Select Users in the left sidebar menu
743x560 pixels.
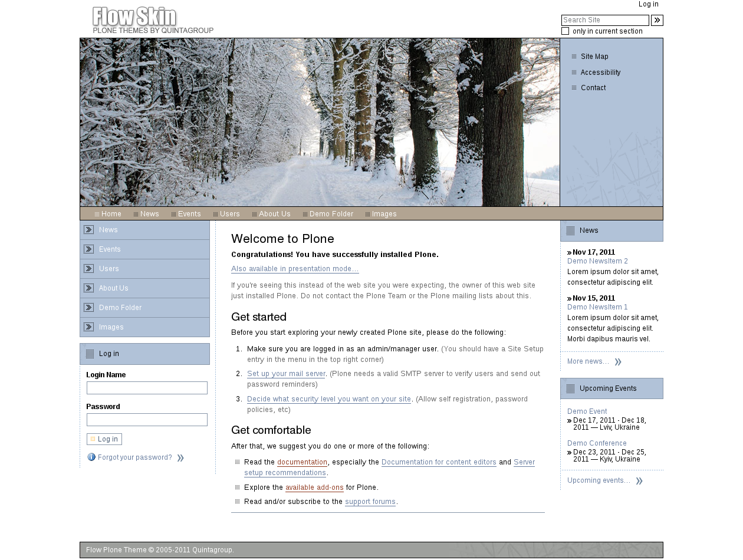click(x=109, y=269)
